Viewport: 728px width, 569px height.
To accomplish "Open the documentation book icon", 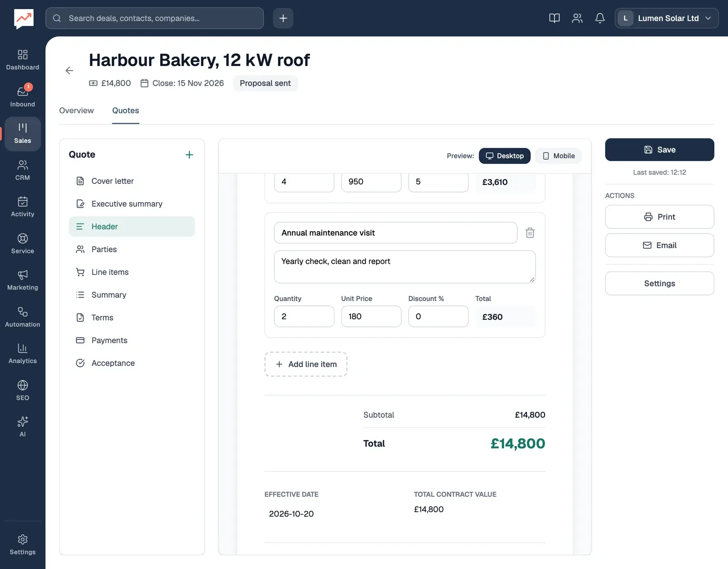I will click(x=554, y=18).
